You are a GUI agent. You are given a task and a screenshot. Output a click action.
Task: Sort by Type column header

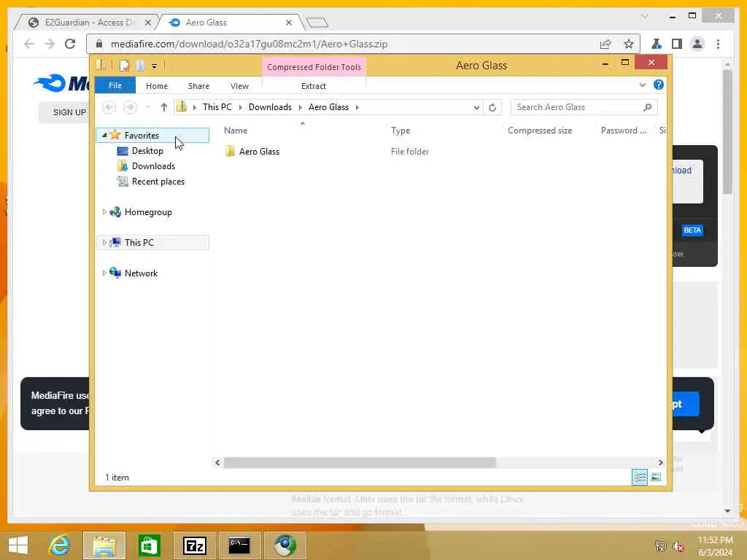click(400, 131)
